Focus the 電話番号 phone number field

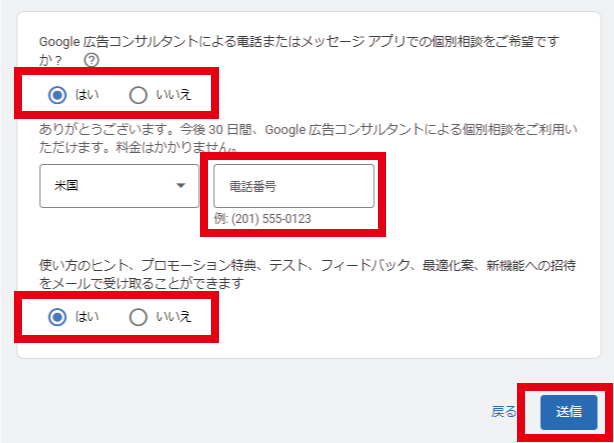[x=294, y=186]
